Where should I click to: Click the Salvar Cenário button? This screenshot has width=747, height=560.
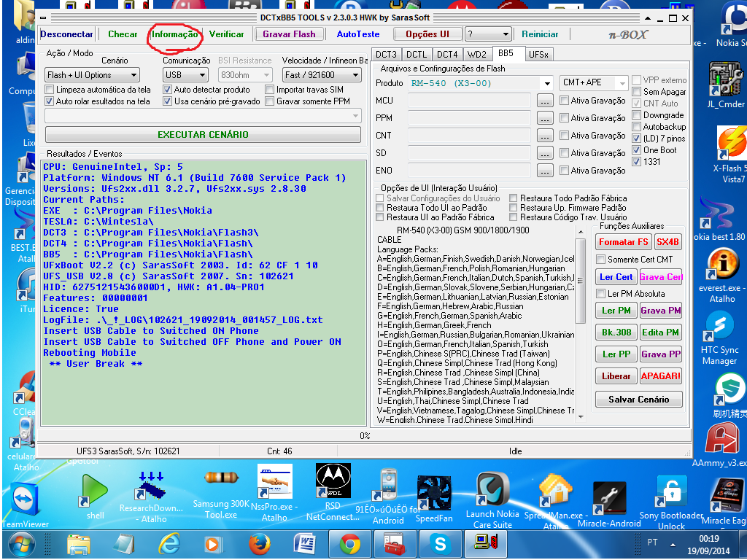638,400
